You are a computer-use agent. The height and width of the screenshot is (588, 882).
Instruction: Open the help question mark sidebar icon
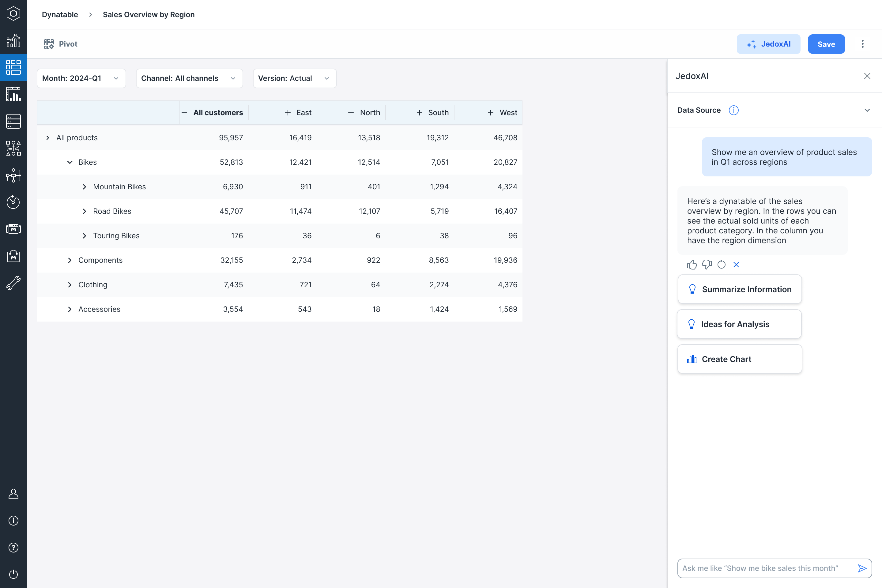13,548
